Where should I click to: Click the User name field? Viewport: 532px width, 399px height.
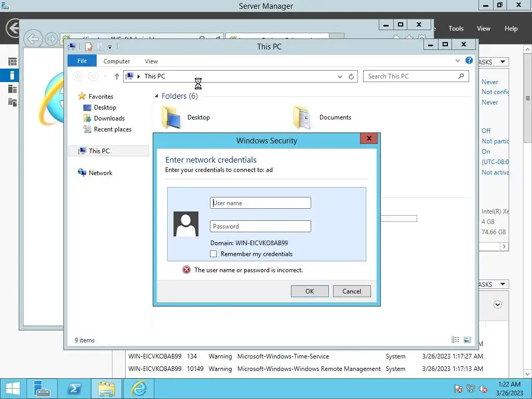pos(260,203)
